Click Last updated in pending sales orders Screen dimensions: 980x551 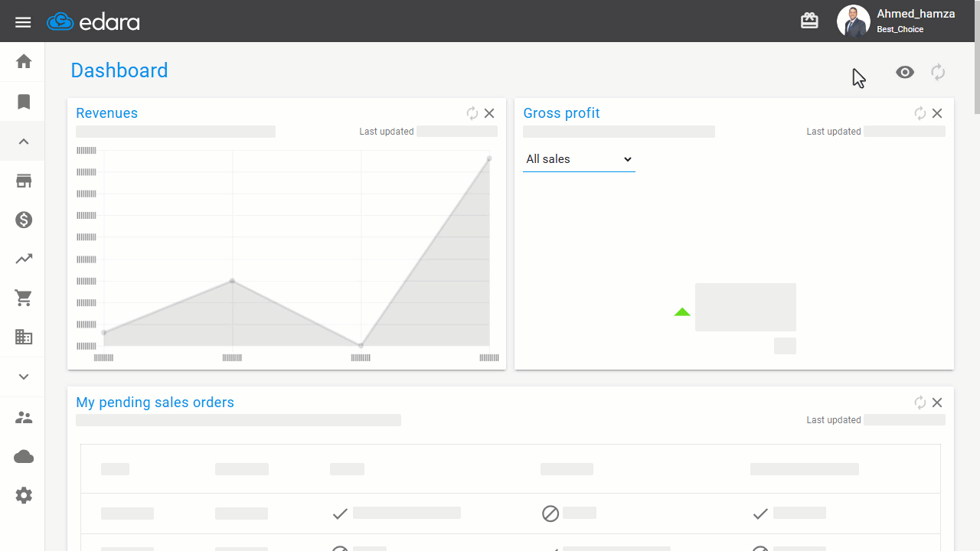[x=834, y=420]
